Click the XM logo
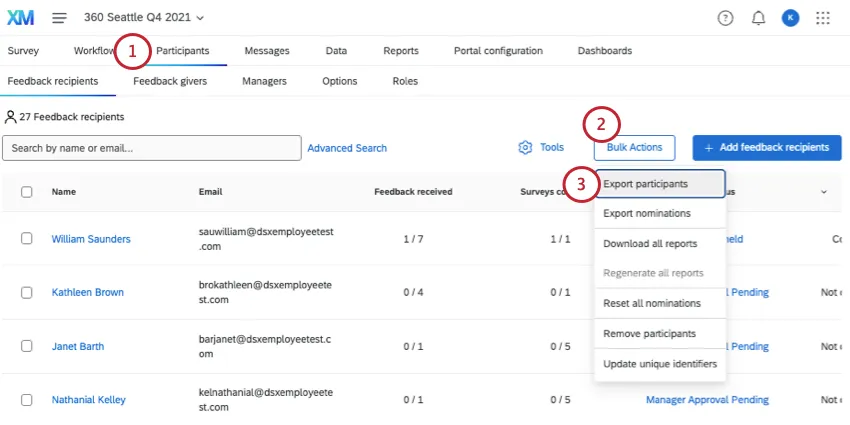 21,17
